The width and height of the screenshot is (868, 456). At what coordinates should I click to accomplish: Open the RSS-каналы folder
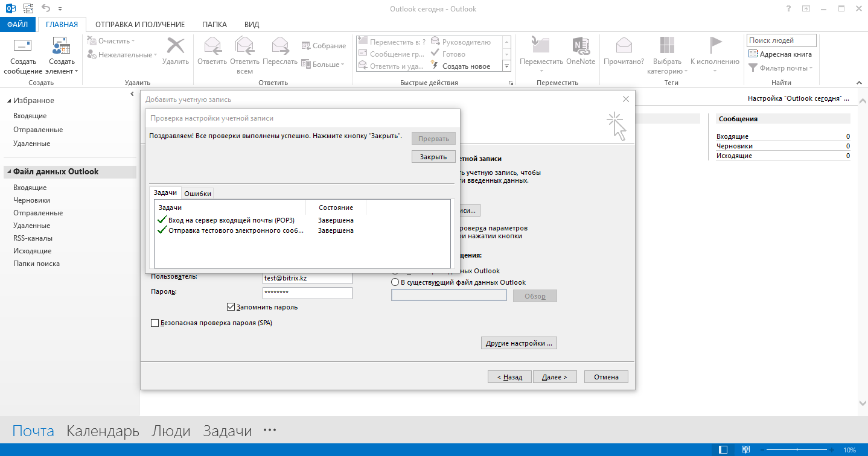(33, 238)
